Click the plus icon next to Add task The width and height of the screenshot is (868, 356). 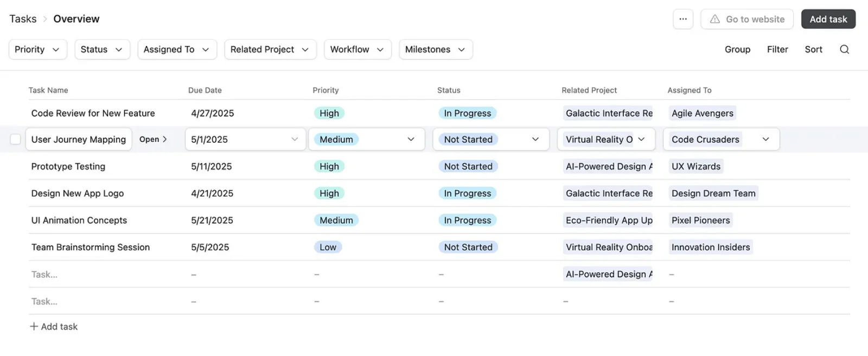(34, 326)
